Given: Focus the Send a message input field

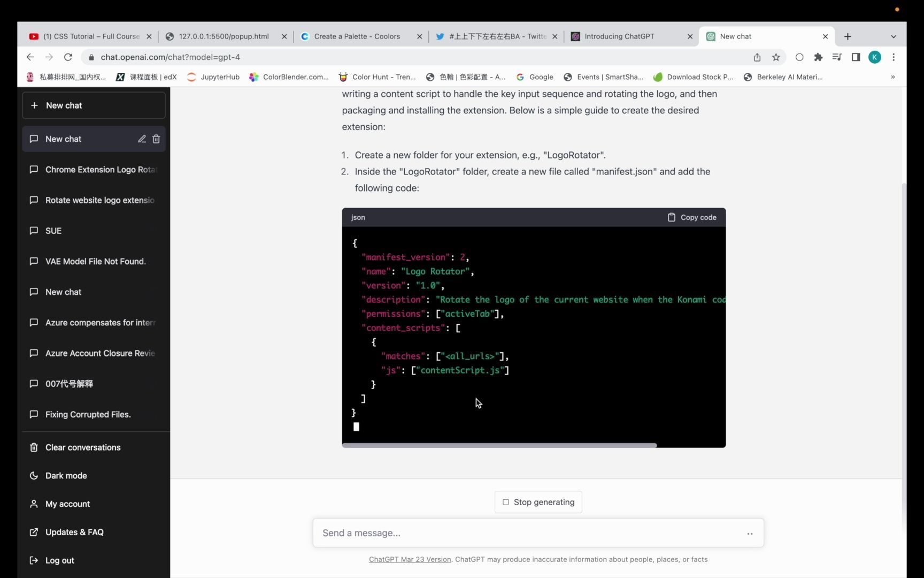Looking at the screenshot, I should point(538,533).
